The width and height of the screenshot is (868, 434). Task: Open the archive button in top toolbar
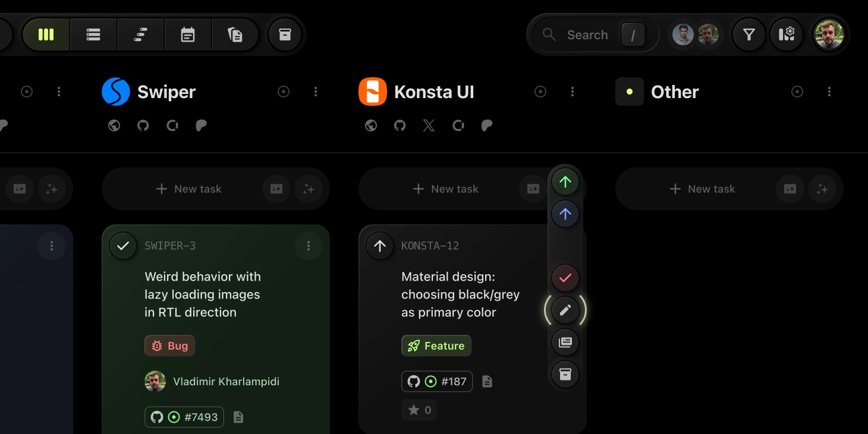[285, 34]
